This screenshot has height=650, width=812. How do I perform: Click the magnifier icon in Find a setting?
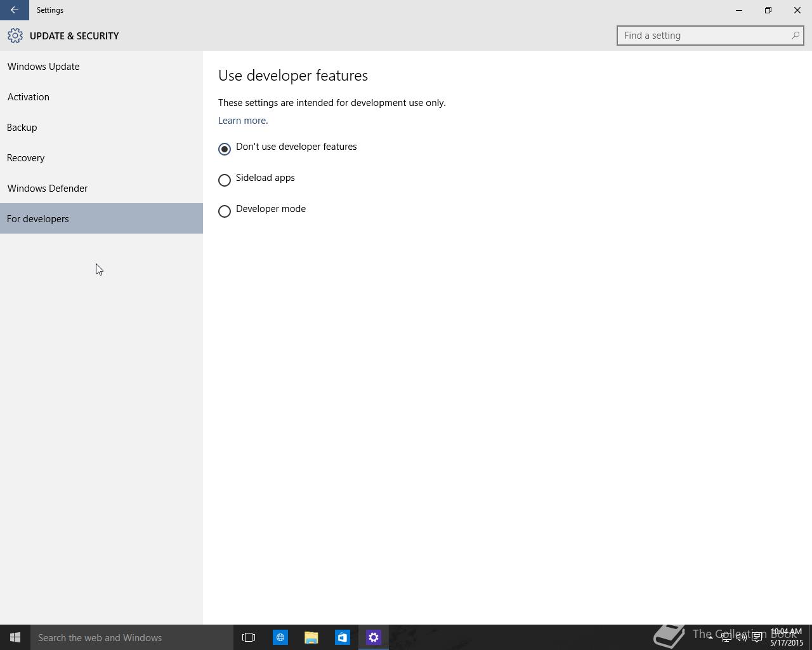795,36
